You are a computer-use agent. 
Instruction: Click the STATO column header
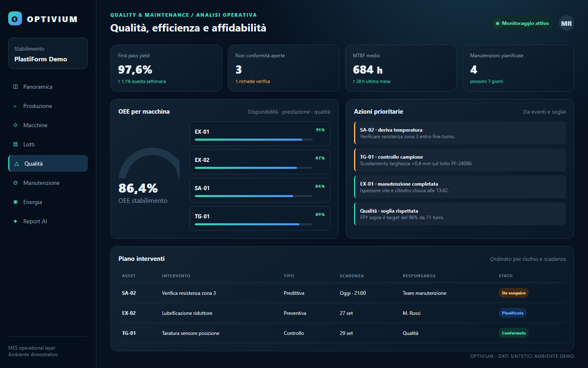coord(506,276)
